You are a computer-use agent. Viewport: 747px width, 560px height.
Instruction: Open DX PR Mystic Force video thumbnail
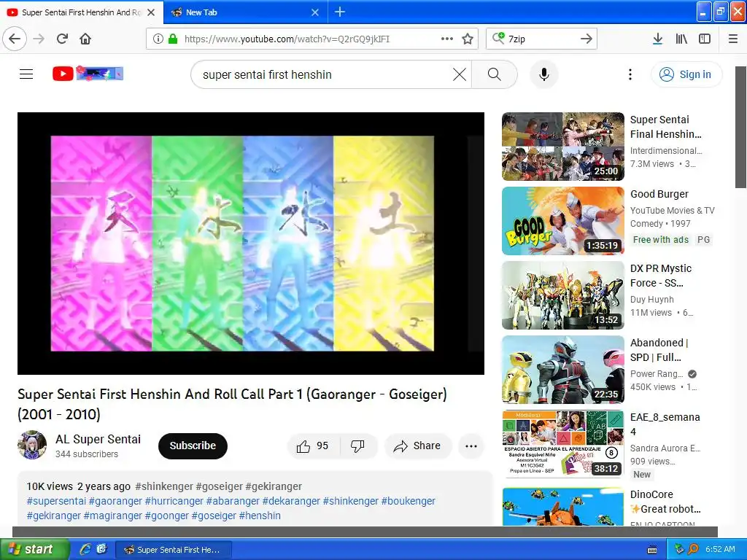pos(563,295)
